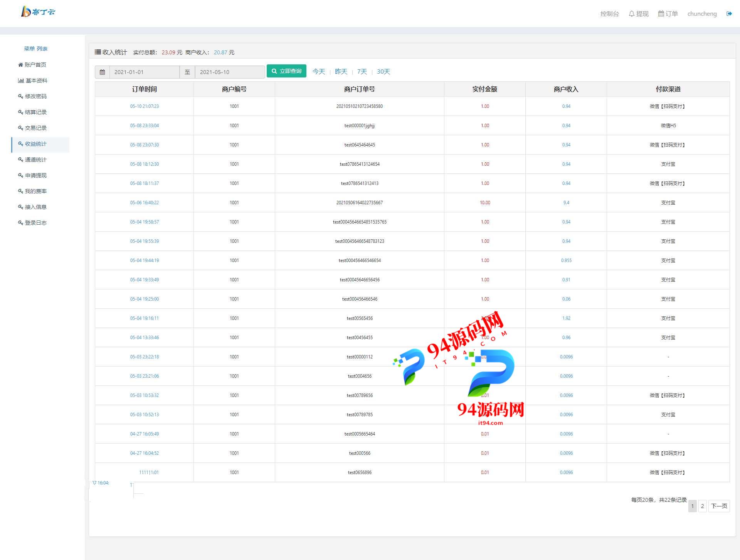This screenshot has width=740, height=560.
Task: Click order number test0004656
Action: 360,376
